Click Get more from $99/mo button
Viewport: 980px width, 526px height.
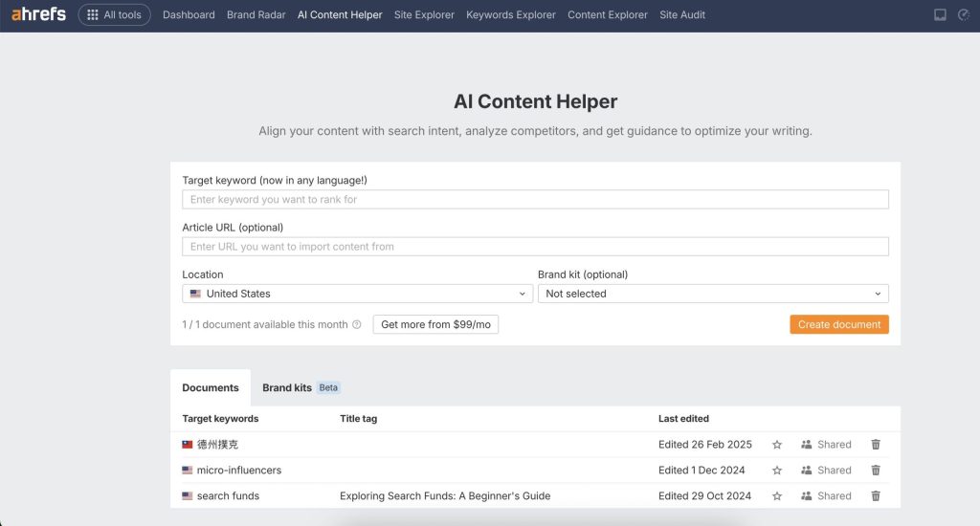435,325
